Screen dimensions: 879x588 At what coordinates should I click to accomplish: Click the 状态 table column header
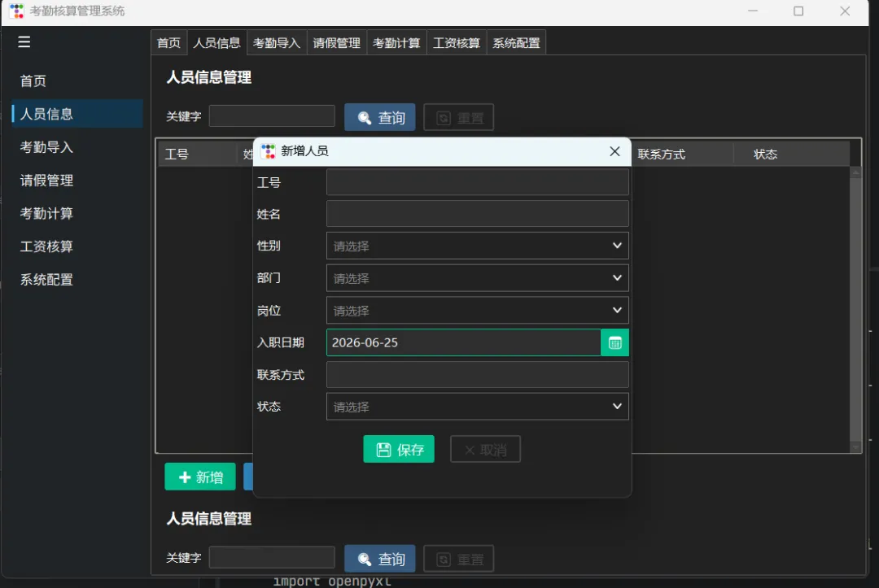click(x=792, y=154)
